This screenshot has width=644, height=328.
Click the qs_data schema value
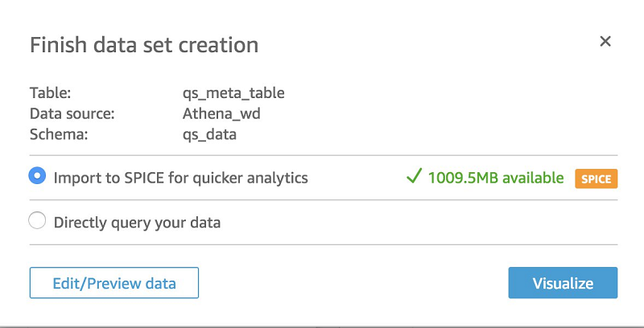click(209, 134)
